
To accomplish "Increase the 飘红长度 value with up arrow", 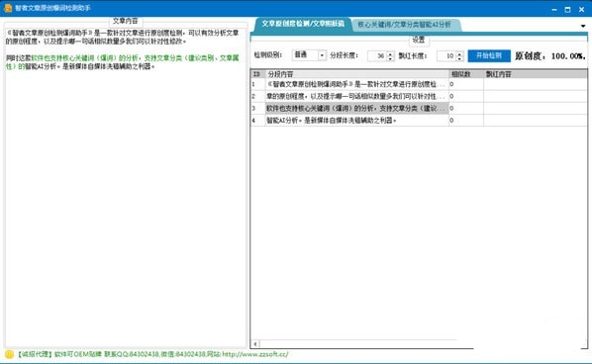I will (x=459, y=53).
